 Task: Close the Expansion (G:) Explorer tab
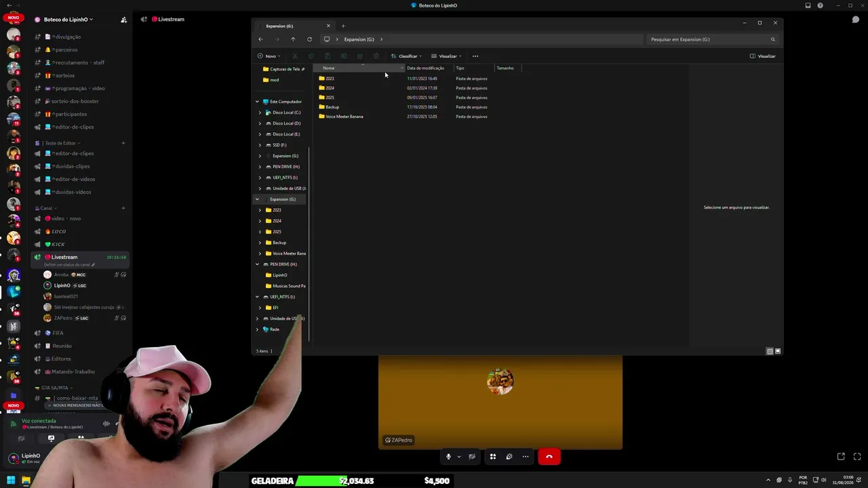pos(328,26)
